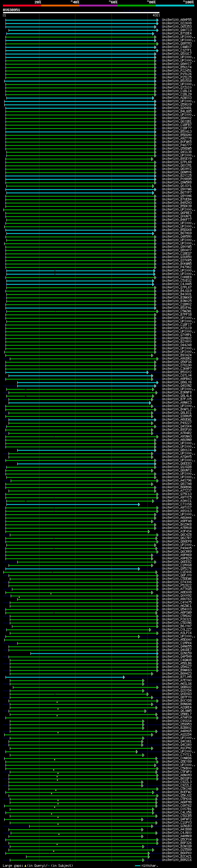Click the UniRef100_B5XGY2 label

coord(177,372)
